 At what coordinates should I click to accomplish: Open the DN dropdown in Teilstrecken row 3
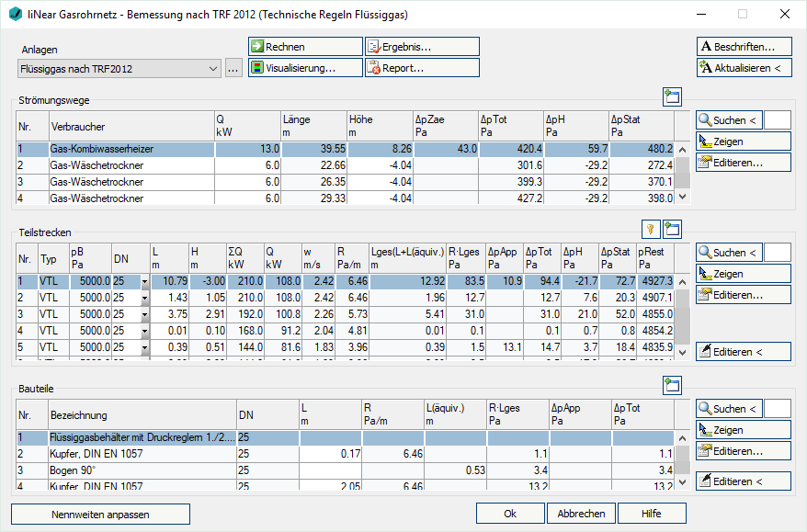[144, 314]
